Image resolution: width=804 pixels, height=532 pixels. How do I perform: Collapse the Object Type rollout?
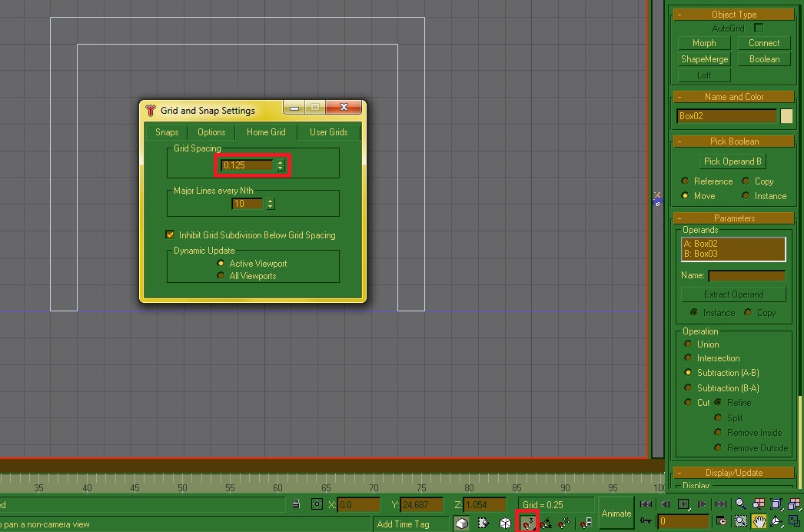click(734, 15)
